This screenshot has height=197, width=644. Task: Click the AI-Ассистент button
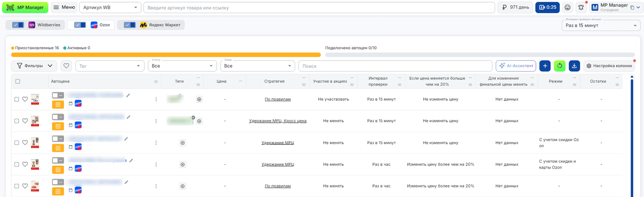pos(516,66)
